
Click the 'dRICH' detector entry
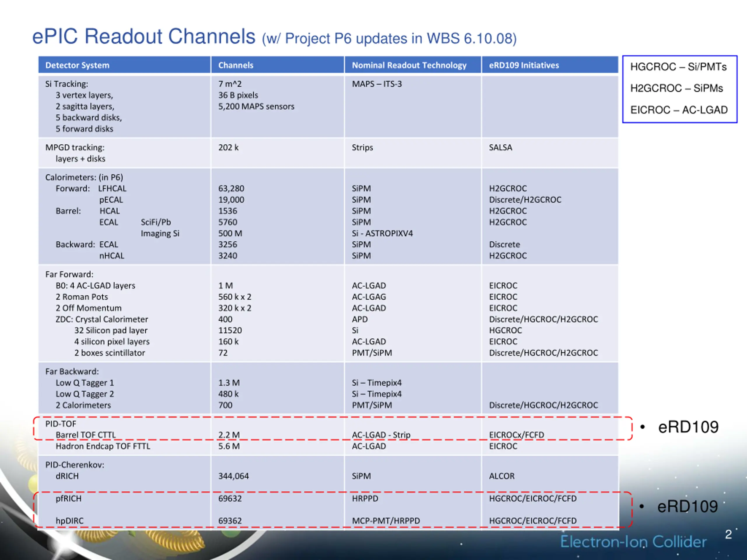[x=67, y=476]
